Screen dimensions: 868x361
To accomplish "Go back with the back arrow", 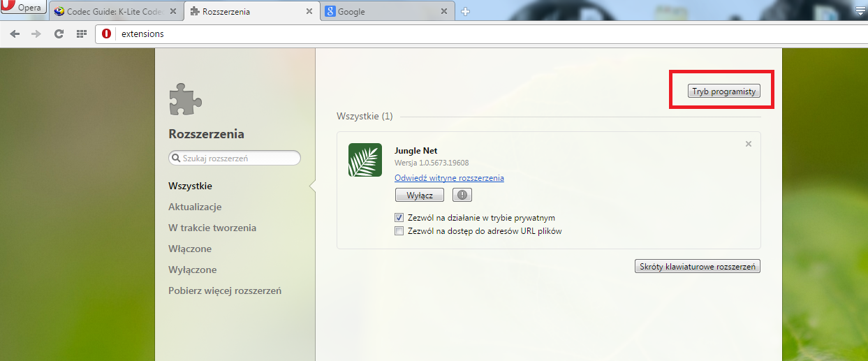I will click(x=15, y=34).
